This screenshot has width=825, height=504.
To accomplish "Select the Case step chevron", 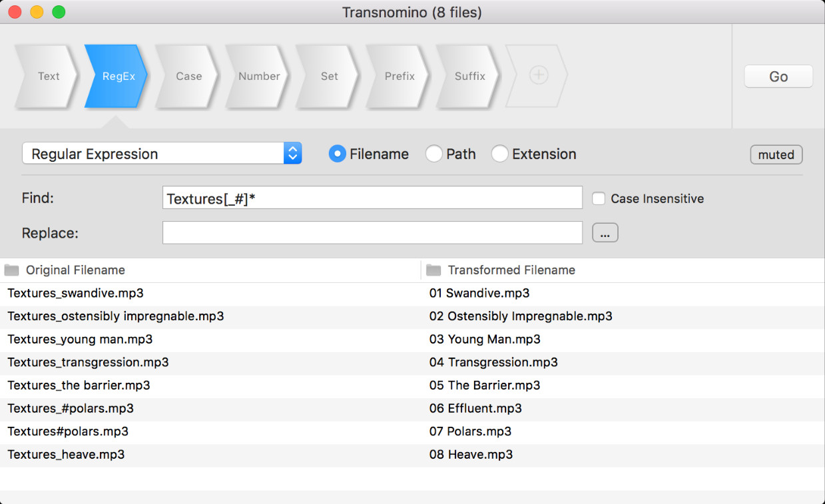I will [x=188, y=76].
